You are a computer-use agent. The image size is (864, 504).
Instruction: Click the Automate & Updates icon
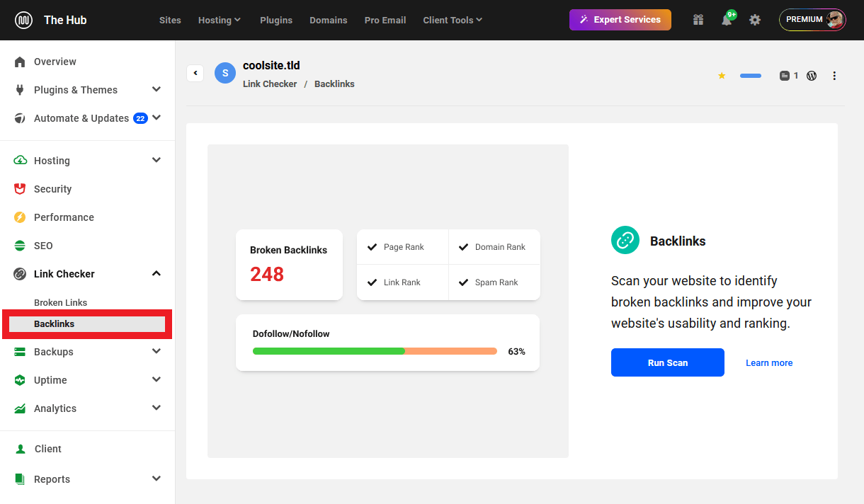click(x=20, y=118)
